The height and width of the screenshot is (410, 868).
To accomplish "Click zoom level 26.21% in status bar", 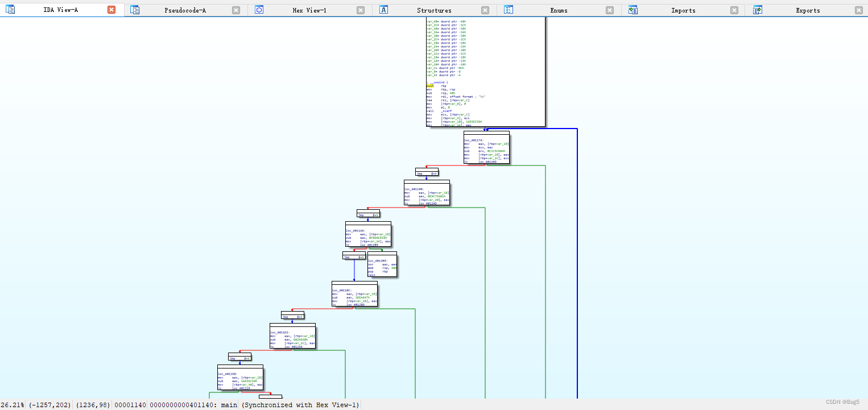I will [x=13, y=405].
